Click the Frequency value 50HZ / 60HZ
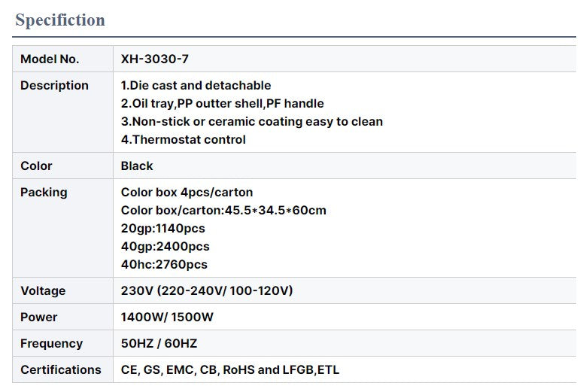The height and width of the screenshot is (392, 583). [x=159, y=344]
